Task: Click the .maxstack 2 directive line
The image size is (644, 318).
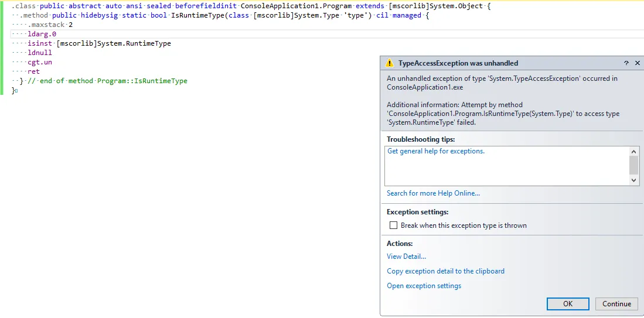Action: [50, 25]
